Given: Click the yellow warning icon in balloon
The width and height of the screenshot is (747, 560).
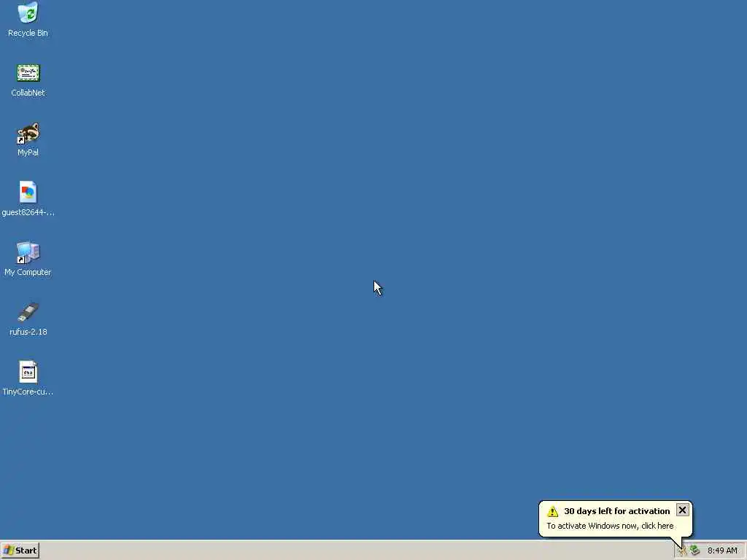Looking at the screenshot, I should coord(553,511).
